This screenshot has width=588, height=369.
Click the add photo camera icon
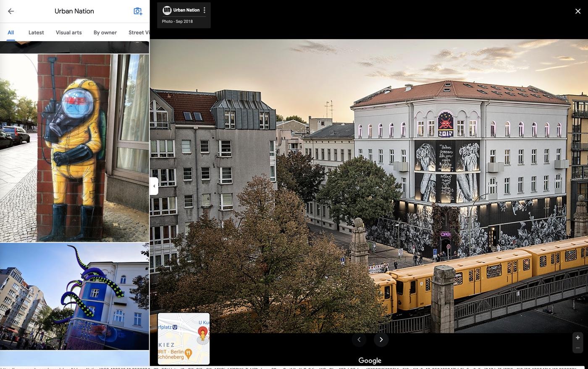tap(138, 11)
